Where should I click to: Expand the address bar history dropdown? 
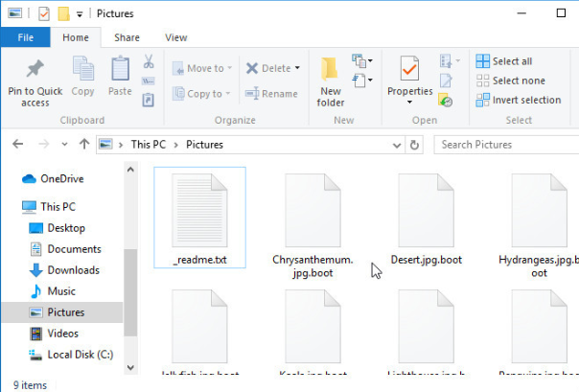(x=398, y=145)
